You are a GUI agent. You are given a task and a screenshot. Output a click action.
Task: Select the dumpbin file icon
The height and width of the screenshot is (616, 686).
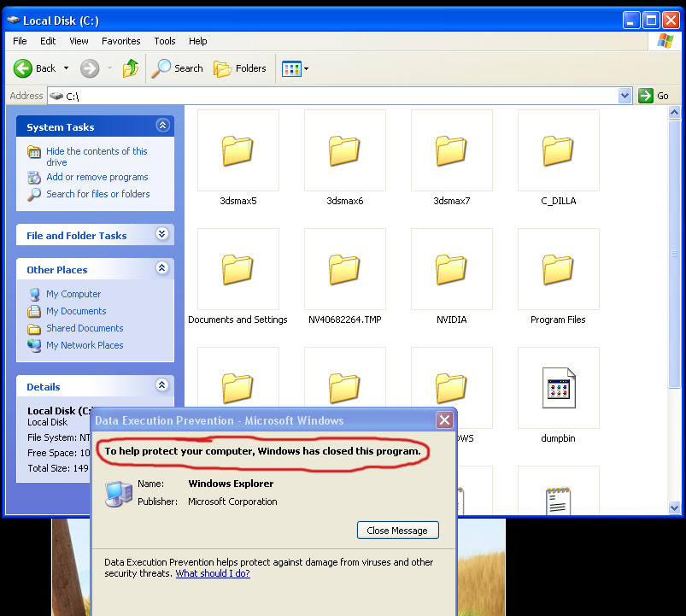click(558, 388)
